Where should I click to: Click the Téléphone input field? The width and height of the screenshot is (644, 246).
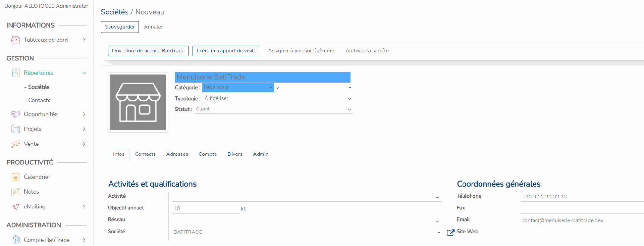point(582,197)
